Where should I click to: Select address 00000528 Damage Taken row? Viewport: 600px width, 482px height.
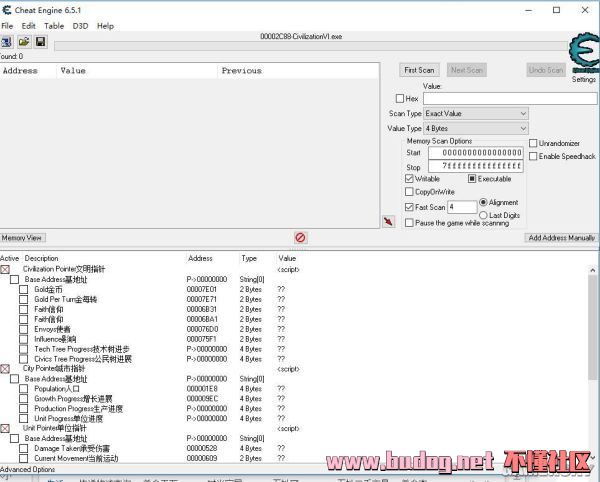(x=202, y=448)
